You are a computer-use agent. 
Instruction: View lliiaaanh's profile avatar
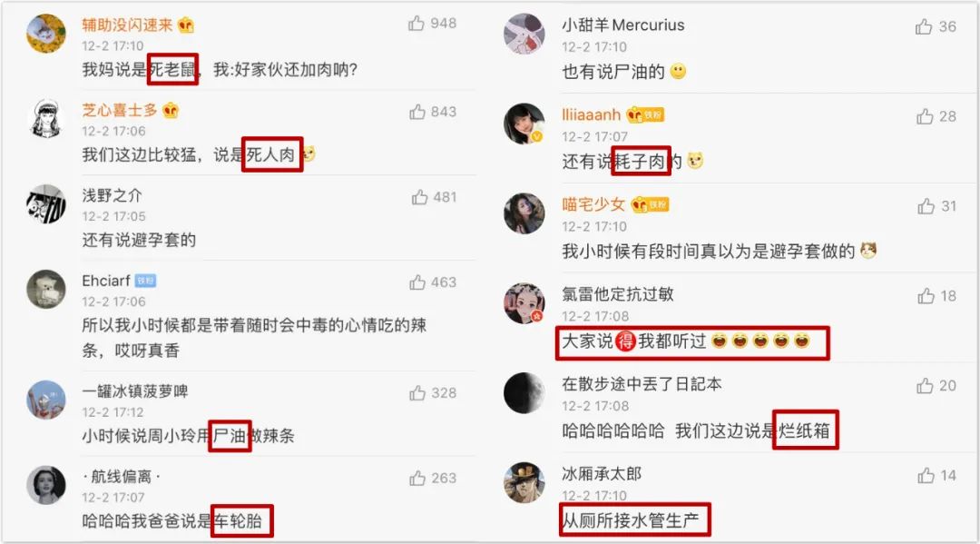tap(524, 124)
